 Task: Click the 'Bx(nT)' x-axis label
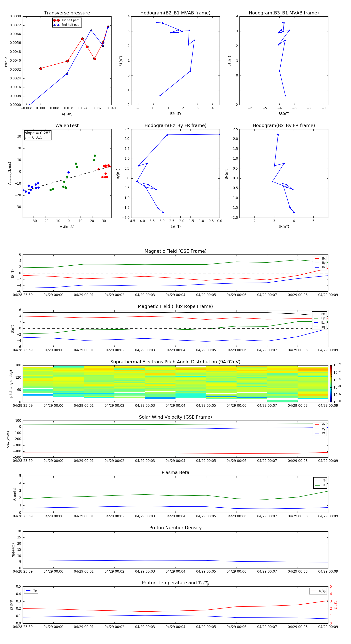pos(284,227)
